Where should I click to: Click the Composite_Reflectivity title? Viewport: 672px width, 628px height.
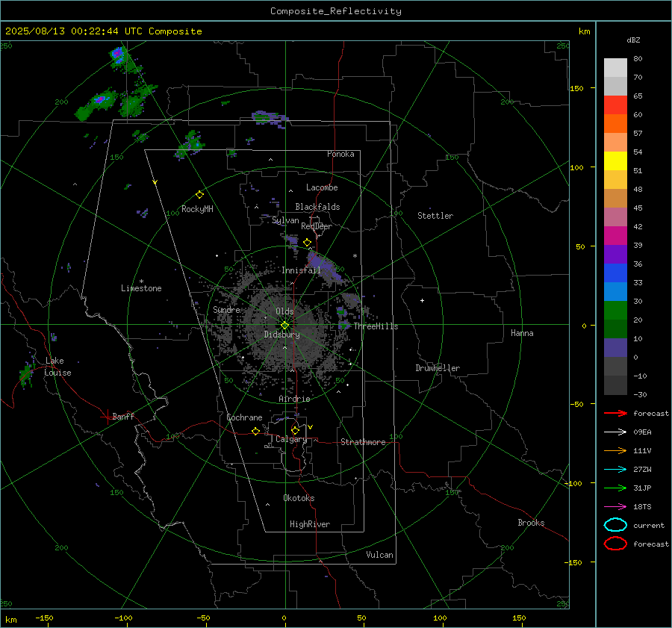[335, 11]
